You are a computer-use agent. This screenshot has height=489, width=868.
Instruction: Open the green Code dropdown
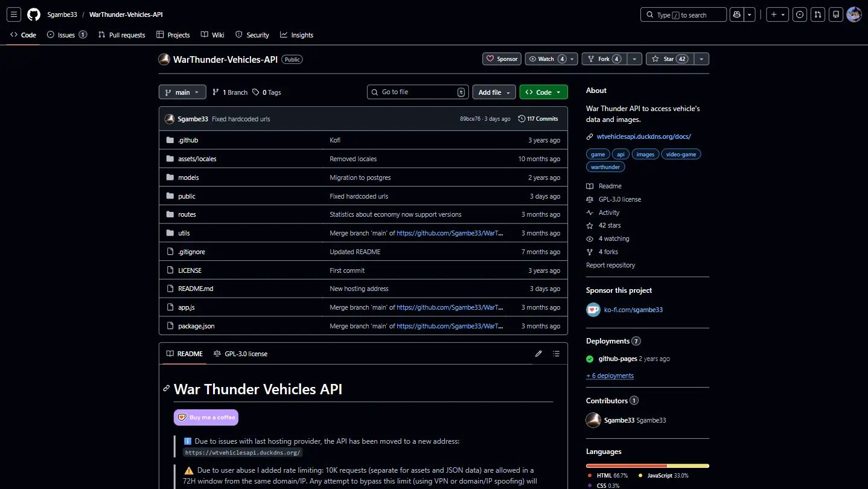pos(543,92)
